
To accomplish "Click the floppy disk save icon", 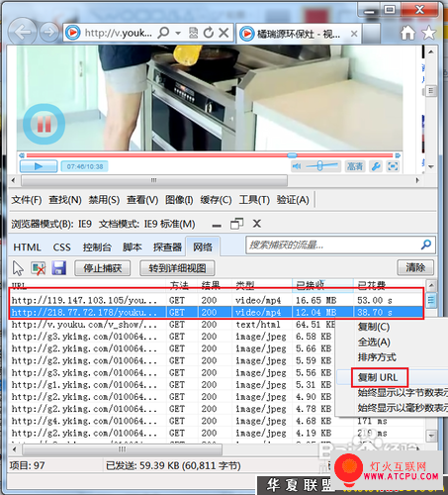I will 59,268.
